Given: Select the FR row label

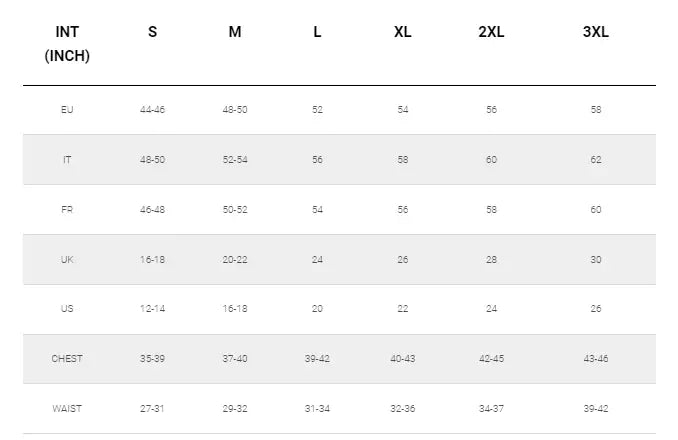Looking at the screenshot, I should [x=67, y=209].
